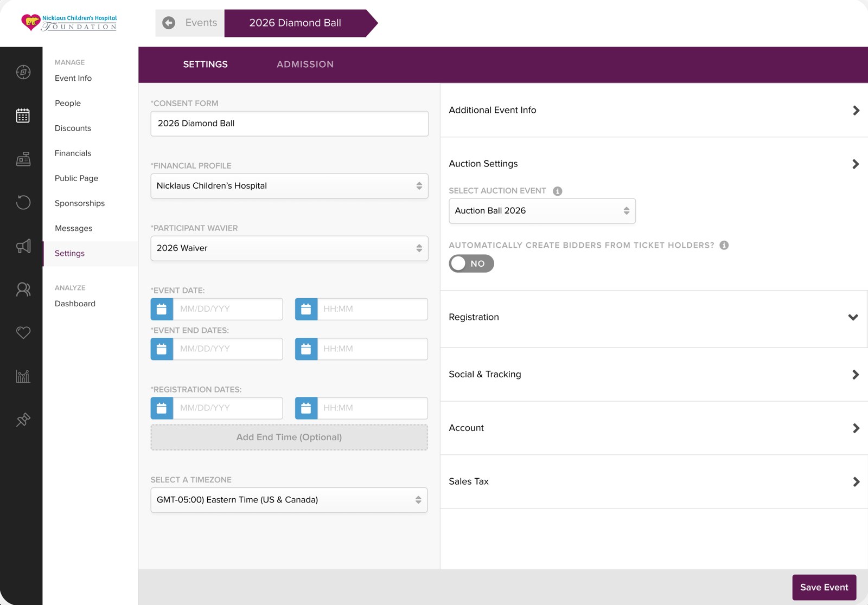This screenshot has height=605, width=868.
Task: Click the Event Date MM/DD/YYY field
Action: coord(228,309)
